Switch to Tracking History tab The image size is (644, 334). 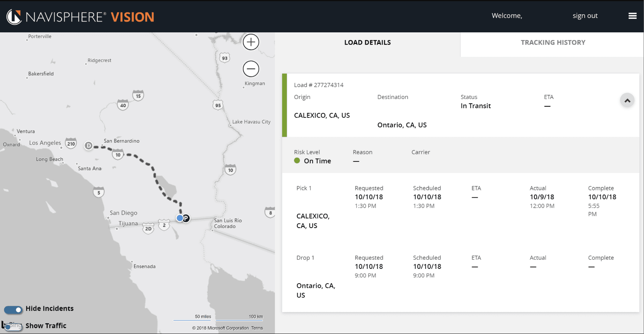coord(553,42)
